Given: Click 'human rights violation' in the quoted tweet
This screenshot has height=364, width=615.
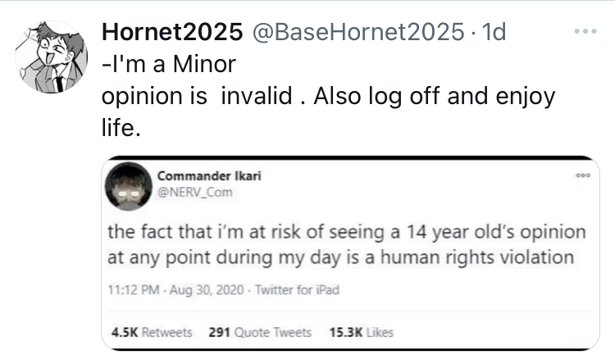Looking at the screenshot, I should (477, 257).
